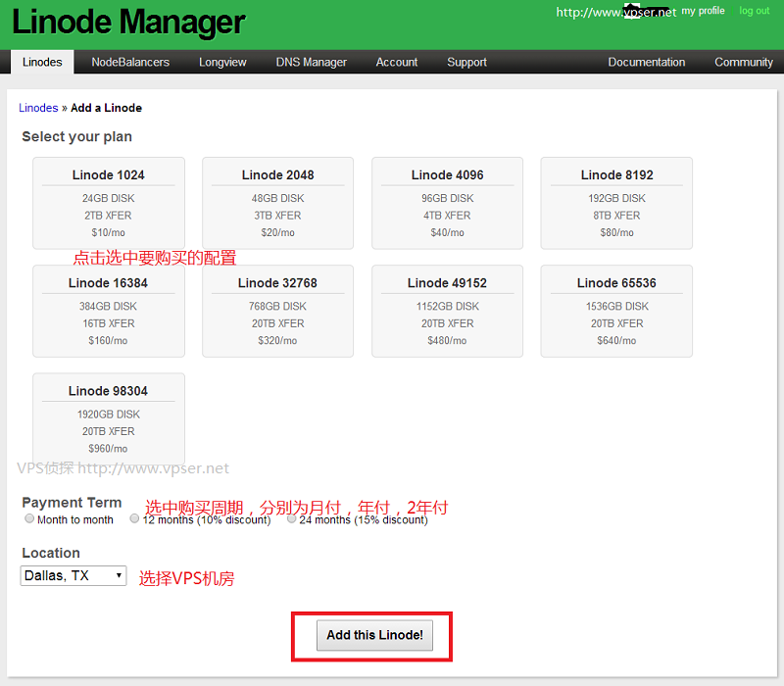Screen dimensions: 784x686
Task: Visit the Community link
Action: (743, 62)
